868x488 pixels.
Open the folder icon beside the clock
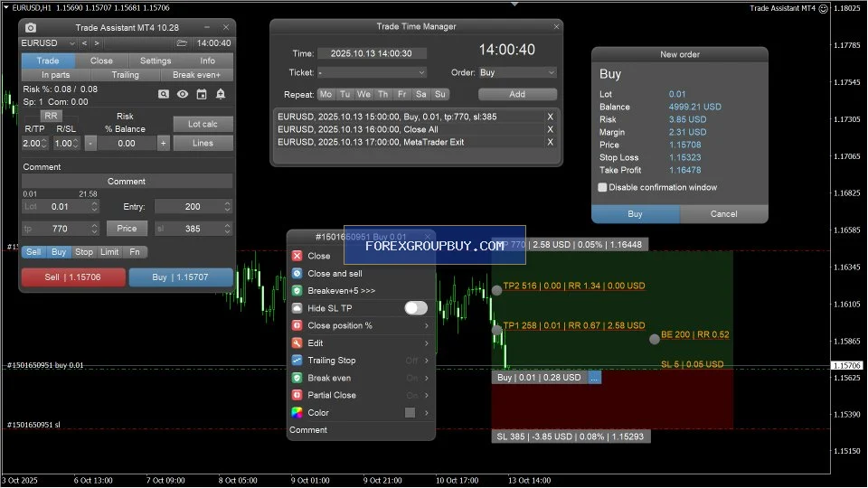[x=182, y=43]
